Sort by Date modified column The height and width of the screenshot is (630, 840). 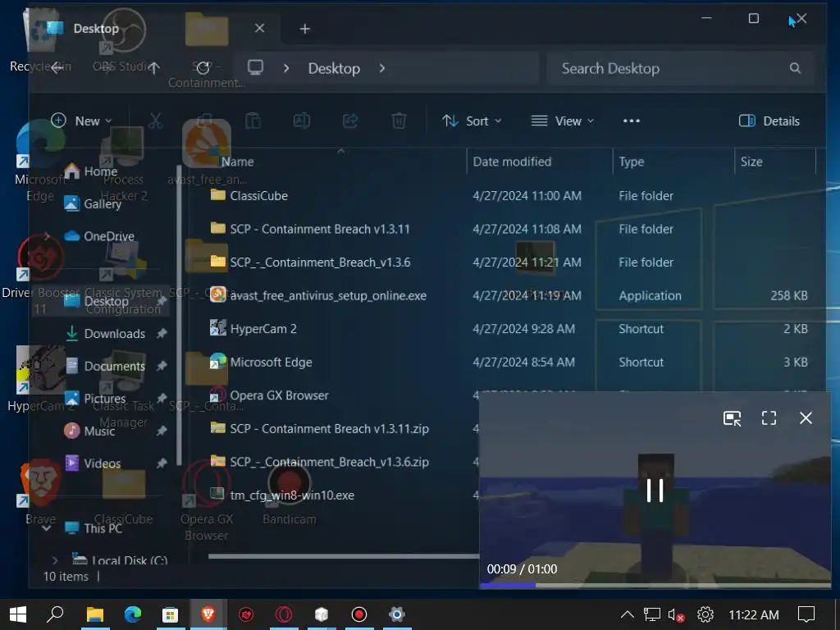click(512, 162)
